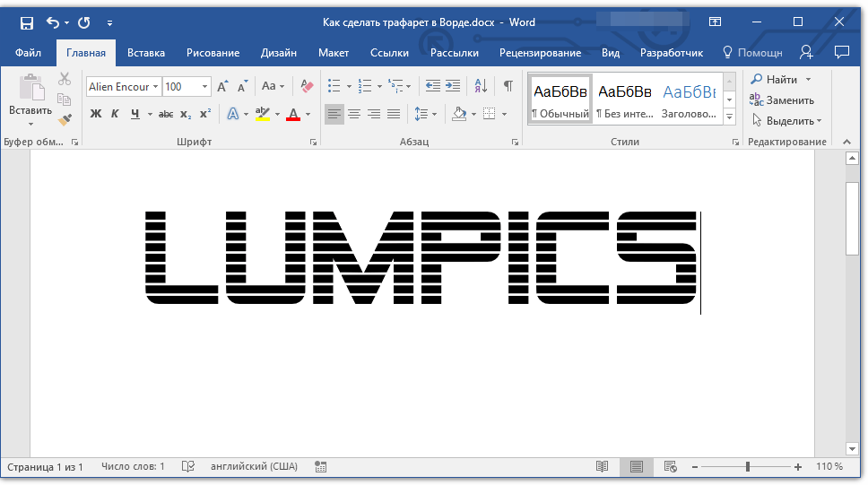Toggle subscript x₂ formatting
The image size is (868, 485).
click(186, 114)
